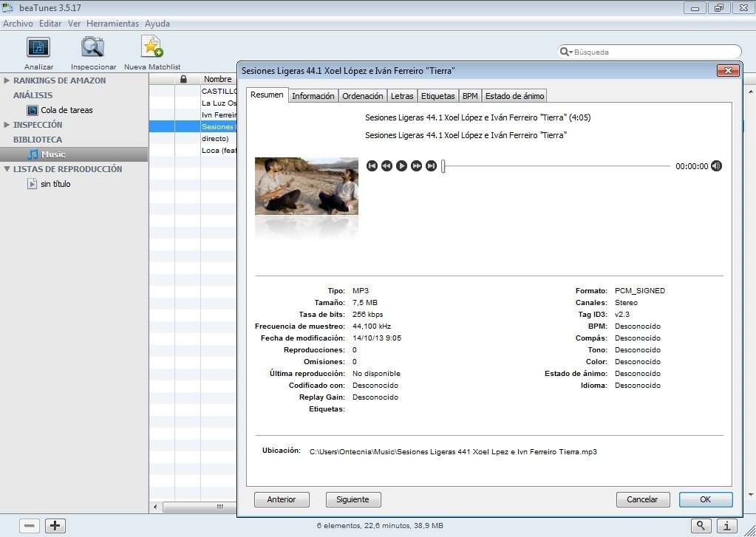Click the lock column header icon

183,78
